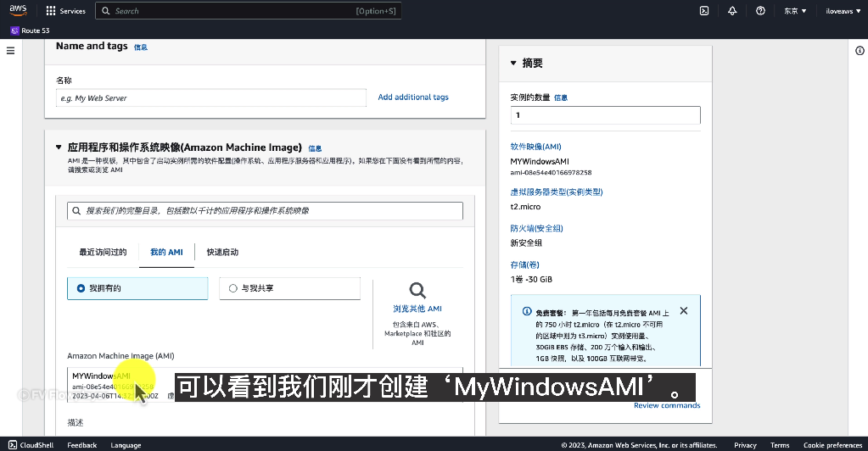Open info link beside Amazon Machine Image heading
Image resolution: width=868 pixels, height=451 pixels.
315,149
